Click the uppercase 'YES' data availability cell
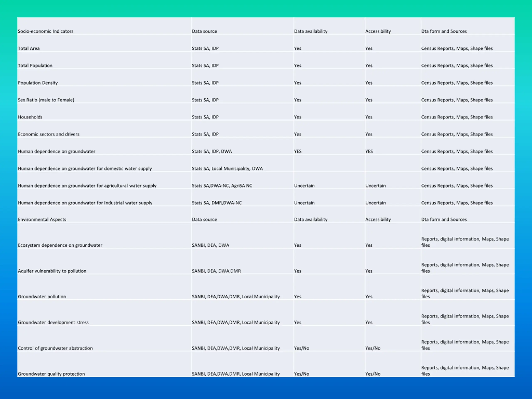The height and width of the screenshot is (399, 532). click(298, 151)
